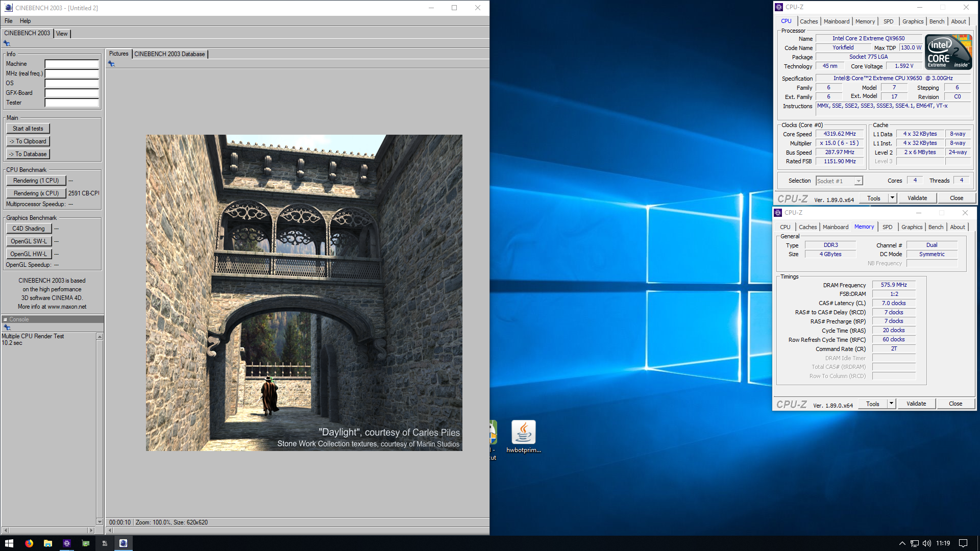This screenshot has height=551, width=980.
Task: Start the OpenGL HW-L test
Action: [x=29, y=254]
